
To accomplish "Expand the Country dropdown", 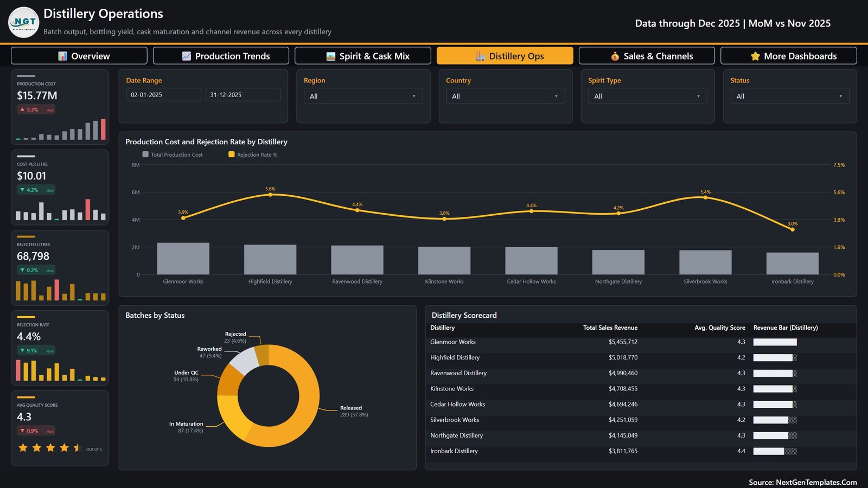I will [505, 96].
